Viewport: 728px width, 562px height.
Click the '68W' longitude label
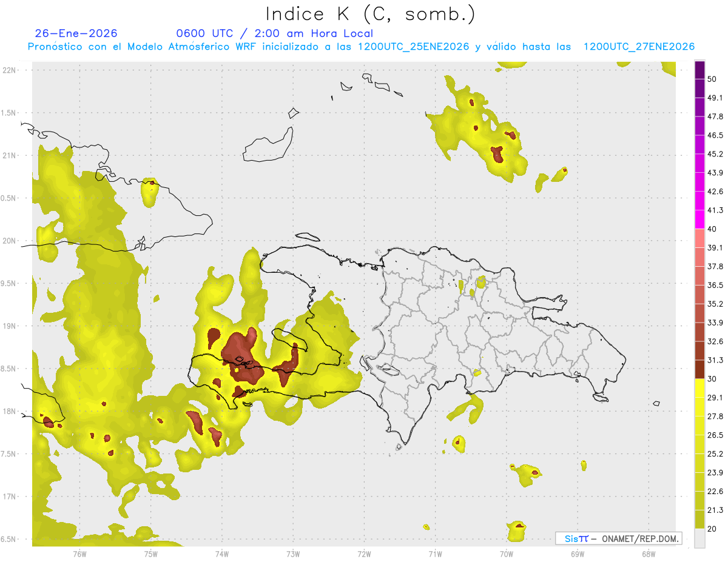point(649,554)
